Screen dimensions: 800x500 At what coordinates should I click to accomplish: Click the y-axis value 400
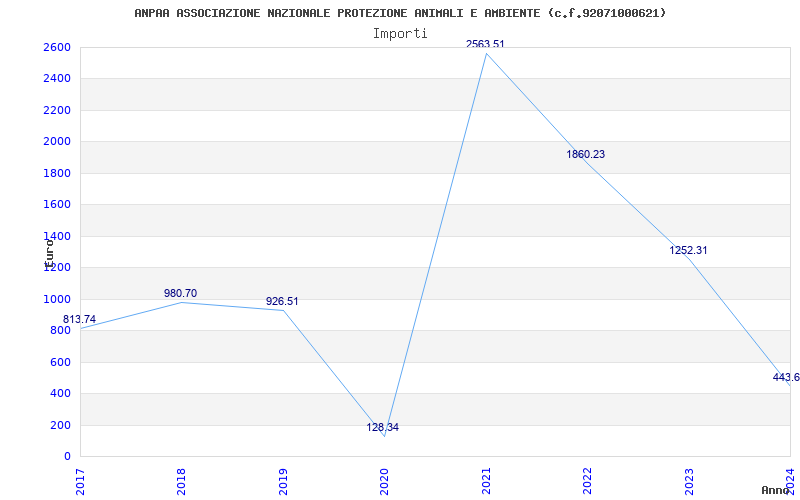pos(60,393)
